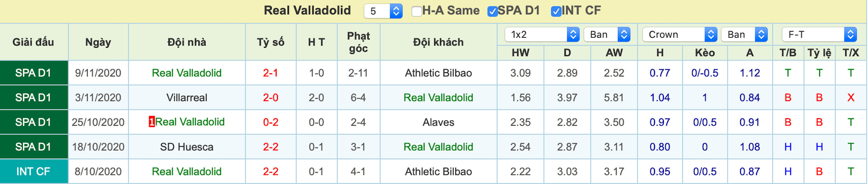Open the F-T period dropdown
868x184 pixels.
pyautogui.click(x=819, y=34)
